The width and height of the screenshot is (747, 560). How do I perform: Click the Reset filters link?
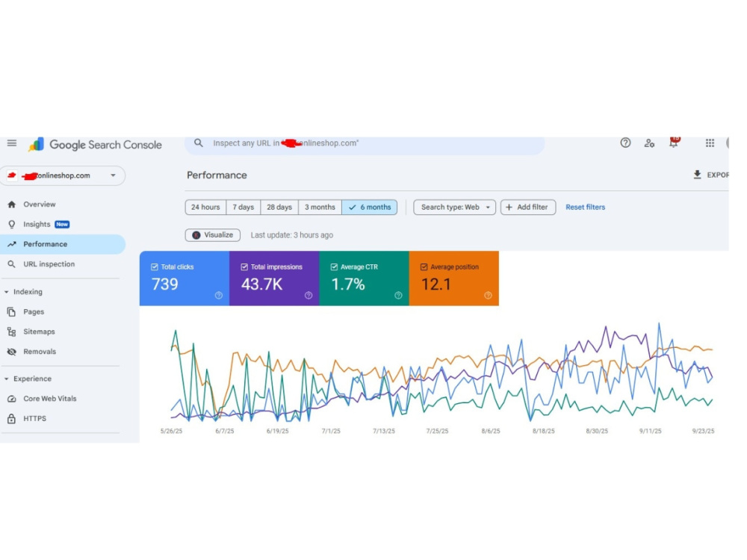coord(585,207)
